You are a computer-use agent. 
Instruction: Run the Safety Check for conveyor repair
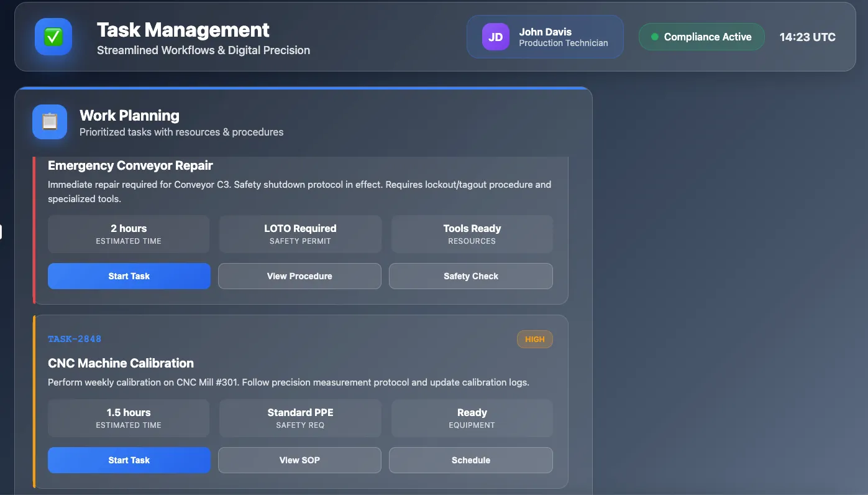tap(471, 276)
